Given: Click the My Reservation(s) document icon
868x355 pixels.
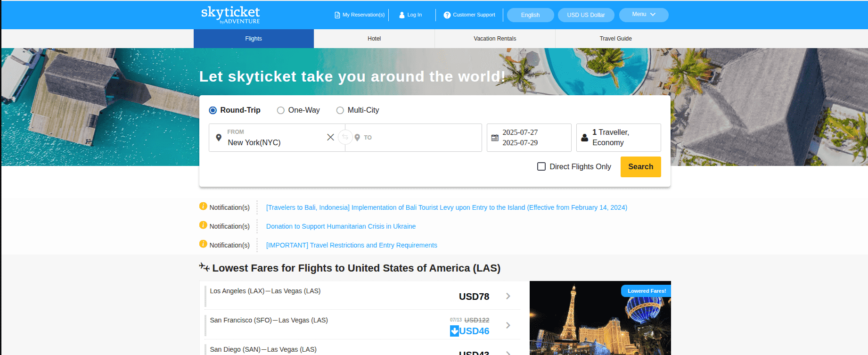Looking at the screenshot, I should tap(337, 15).
